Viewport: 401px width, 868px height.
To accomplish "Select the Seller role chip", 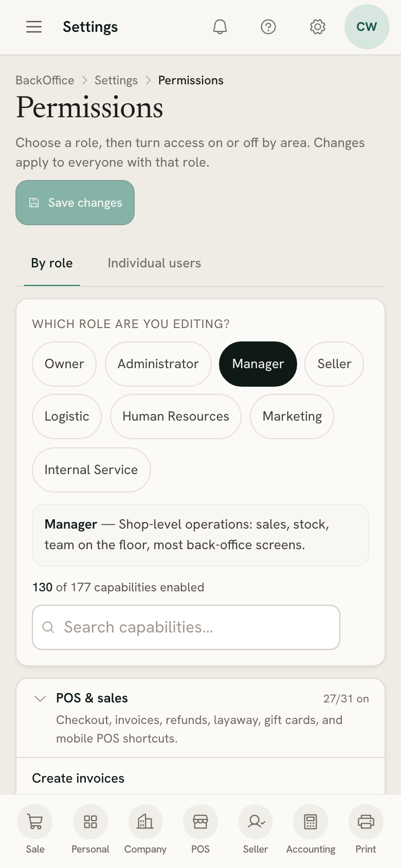I will [334, 364].
